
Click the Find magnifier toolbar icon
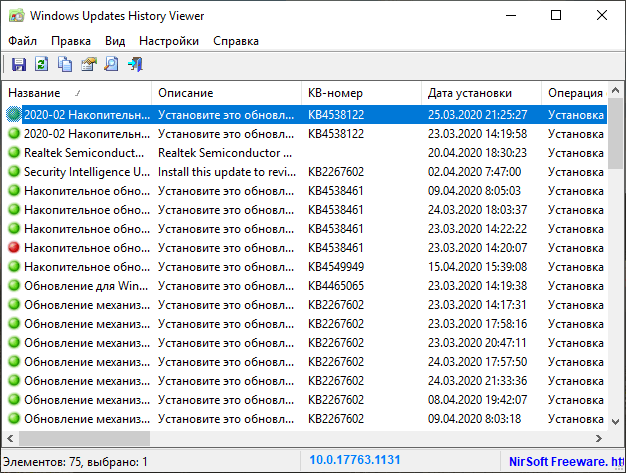tap(111, 64)
